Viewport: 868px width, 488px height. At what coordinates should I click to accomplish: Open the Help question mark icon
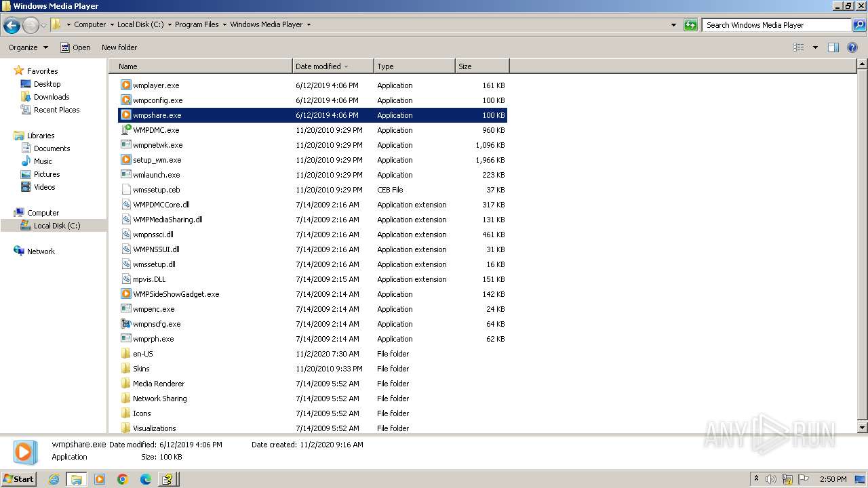pyautogui.click(x=852, y=47)
